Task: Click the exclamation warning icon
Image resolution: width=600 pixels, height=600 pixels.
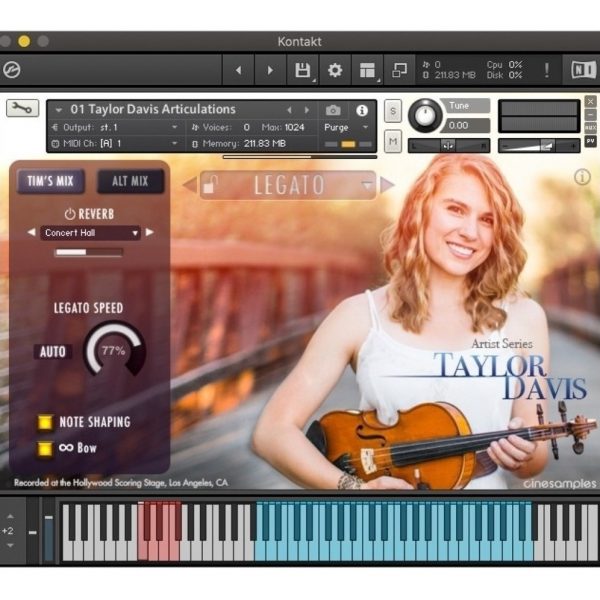Action: click(547, 70)
